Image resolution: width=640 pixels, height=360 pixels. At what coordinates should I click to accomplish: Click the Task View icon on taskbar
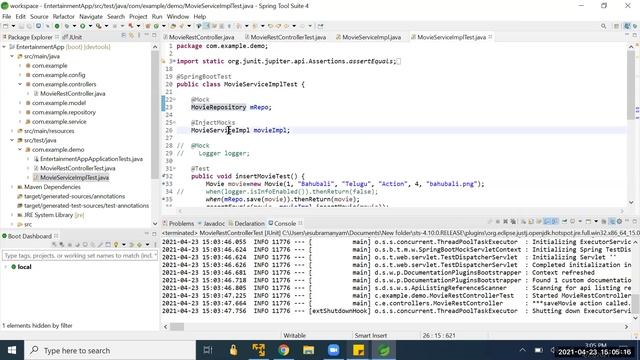point(208,350)
